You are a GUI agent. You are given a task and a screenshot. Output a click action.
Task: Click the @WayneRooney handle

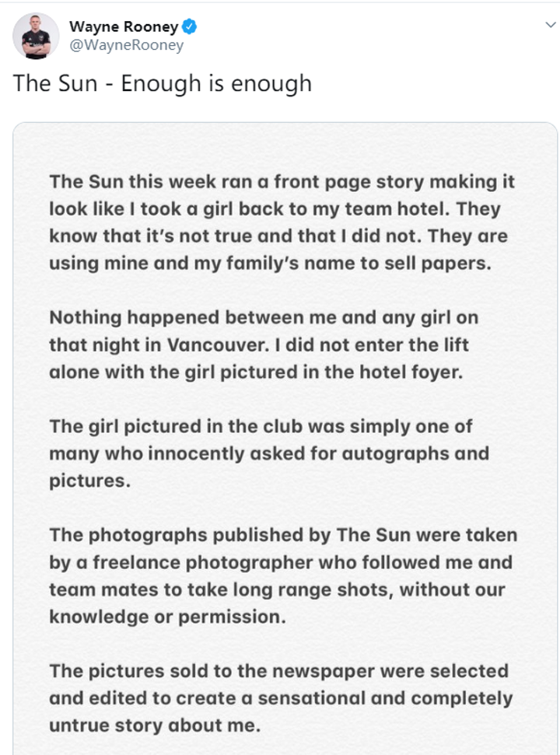point(127,45)
